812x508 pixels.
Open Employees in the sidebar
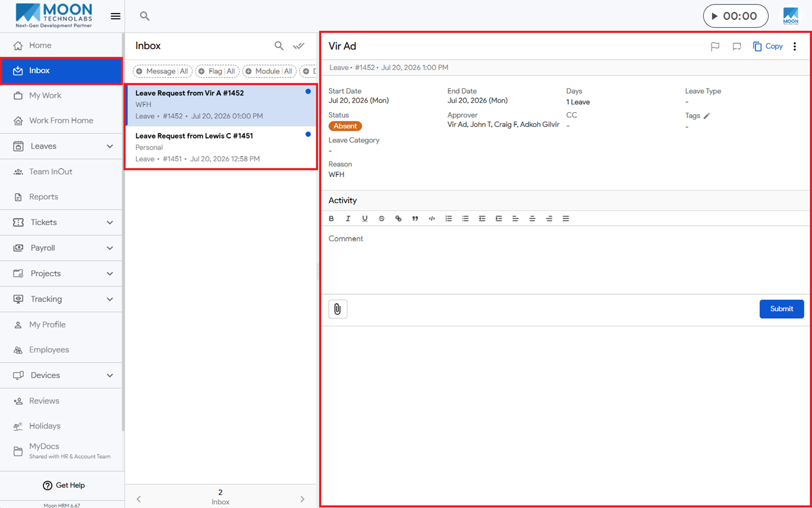(x=61, y=350)
